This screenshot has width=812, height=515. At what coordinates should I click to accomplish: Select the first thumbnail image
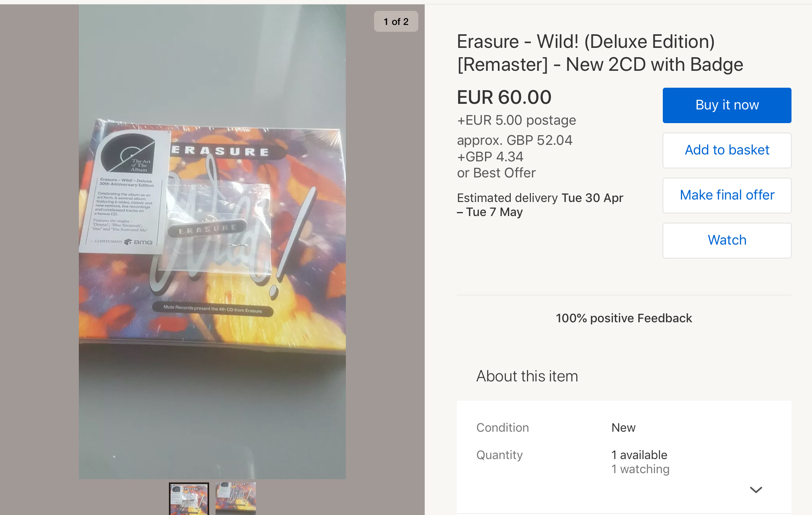[x=189, y=499]
